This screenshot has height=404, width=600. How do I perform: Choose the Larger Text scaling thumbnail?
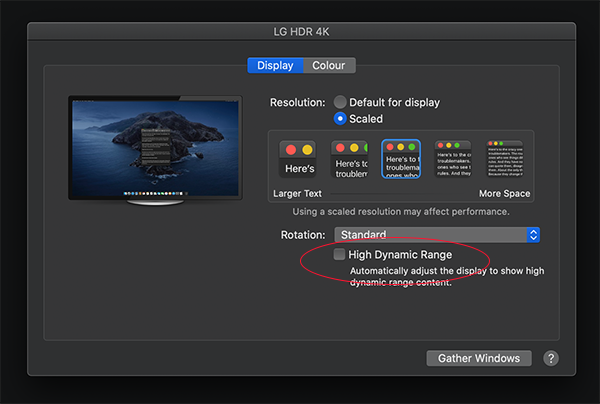coord(298,159)
